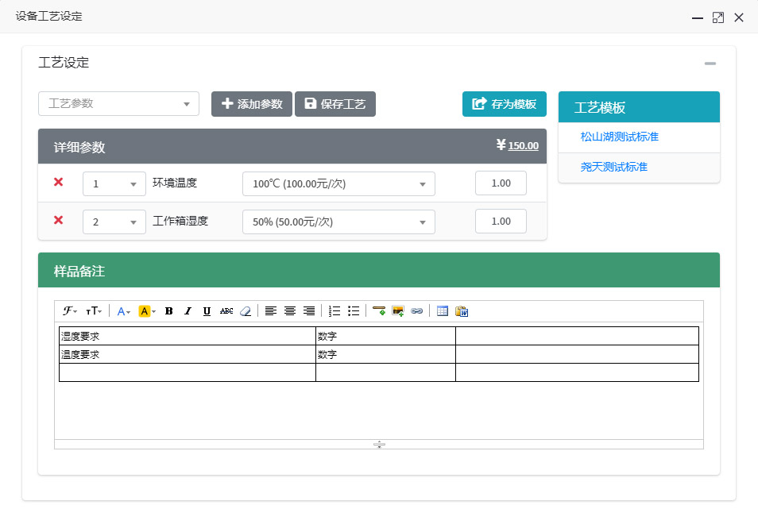The width and height of the screenshot is (758, 532).
Task: Open the font size menu in editor
Action: coord(94,311)
